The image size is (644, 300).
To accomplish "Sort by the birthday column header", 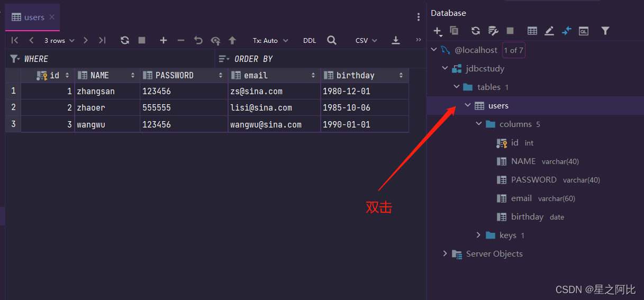I will click(x=365, y=75).
